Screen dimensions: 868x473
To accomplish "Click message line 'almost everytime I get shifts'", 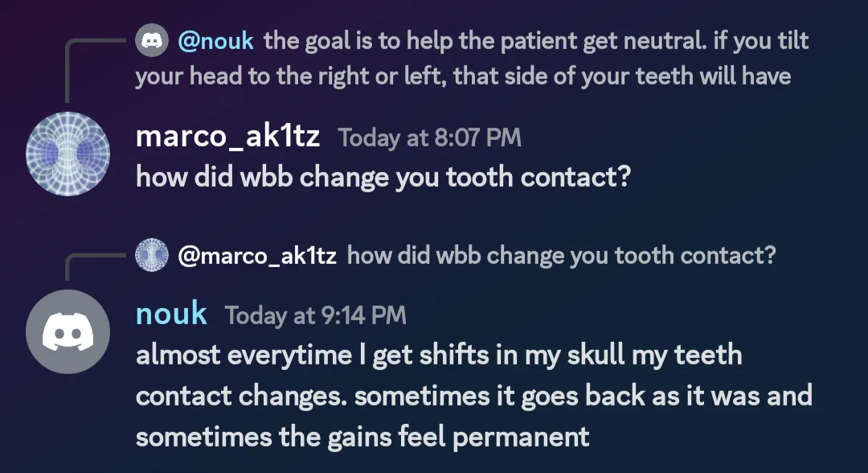I will point(439,355).
